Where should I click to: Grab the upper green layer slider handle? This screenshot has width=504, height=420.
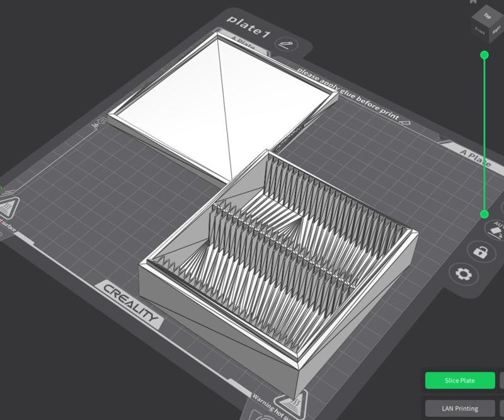coord(484,55)
